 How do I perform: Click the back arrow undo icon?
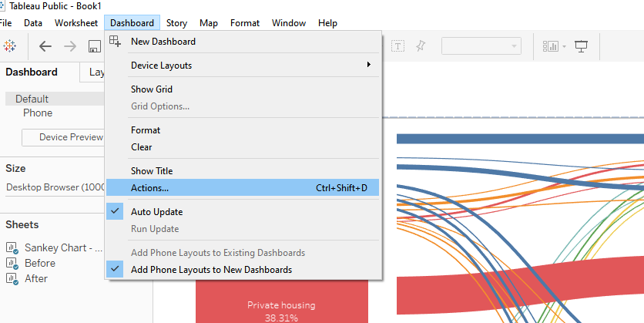pos(45,46)
